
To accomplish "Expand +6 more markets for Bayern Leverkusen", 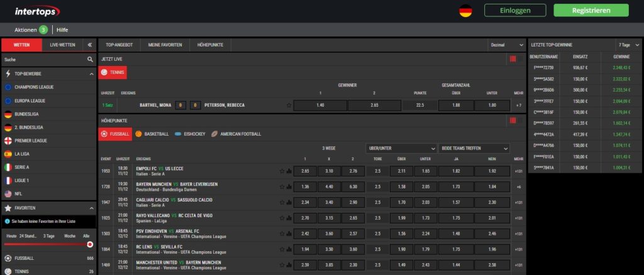I will [x=518, y=187].
